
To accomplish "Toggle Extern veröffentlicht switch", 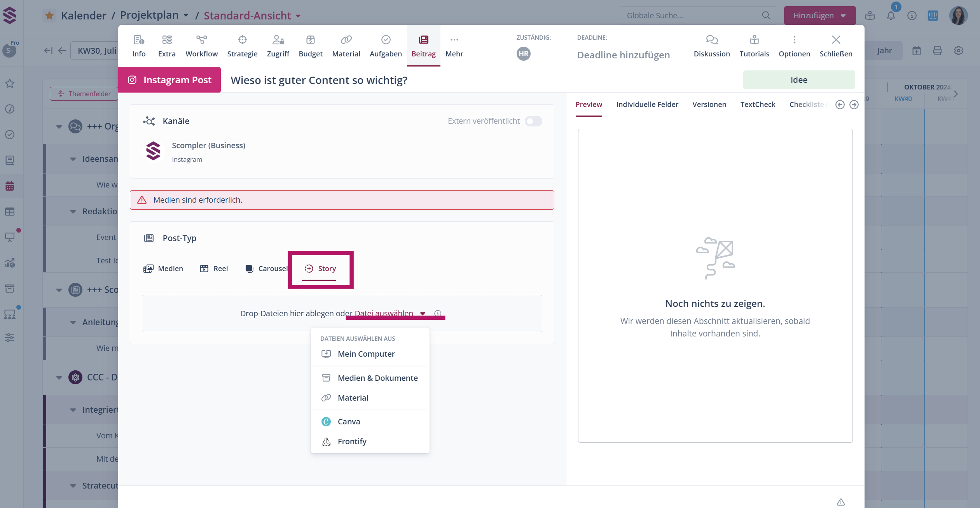I will pyautogui.click(x=533, y=121).
